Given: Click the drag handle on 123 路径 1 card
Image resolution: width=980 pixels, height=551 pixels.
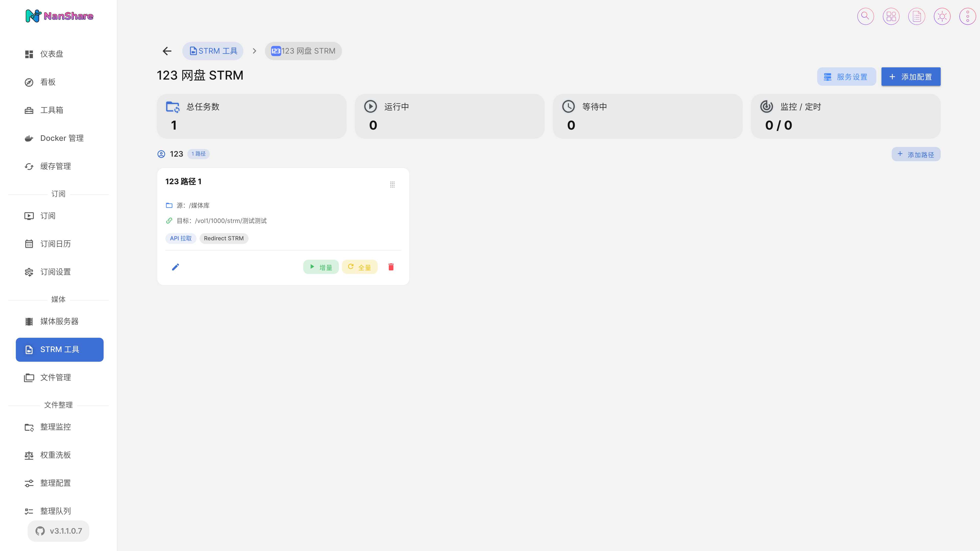Looking at the screenshot, I should pyautogui.click(x=392, y=184).
